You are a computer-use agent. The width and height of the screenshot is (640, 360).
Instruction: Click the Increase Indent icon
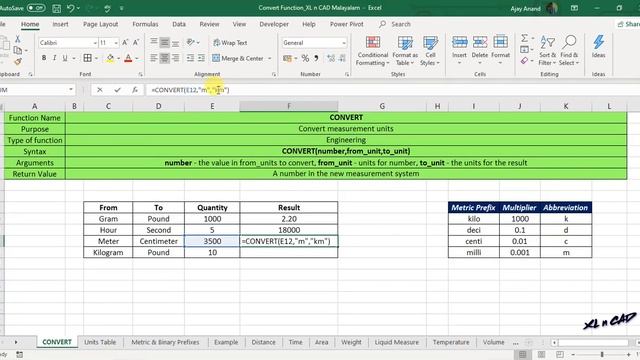[x=201, y=58]
